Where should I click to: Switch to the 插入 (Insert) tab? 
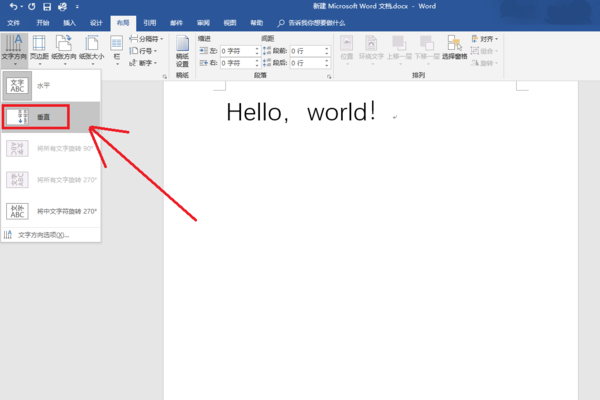coord(69,21)
